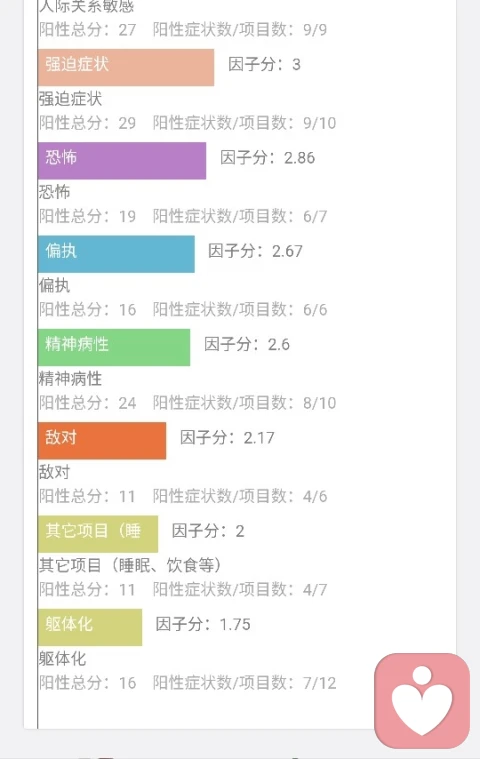Select the yellow 躯体化 bar
Viewport: 480px width, 759px height.
pos(90,627)
